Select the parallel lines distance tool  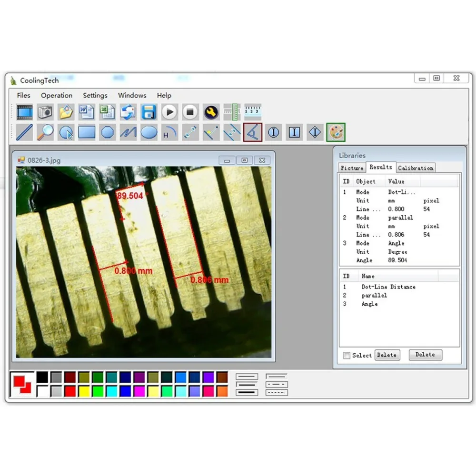coord(232,132)
